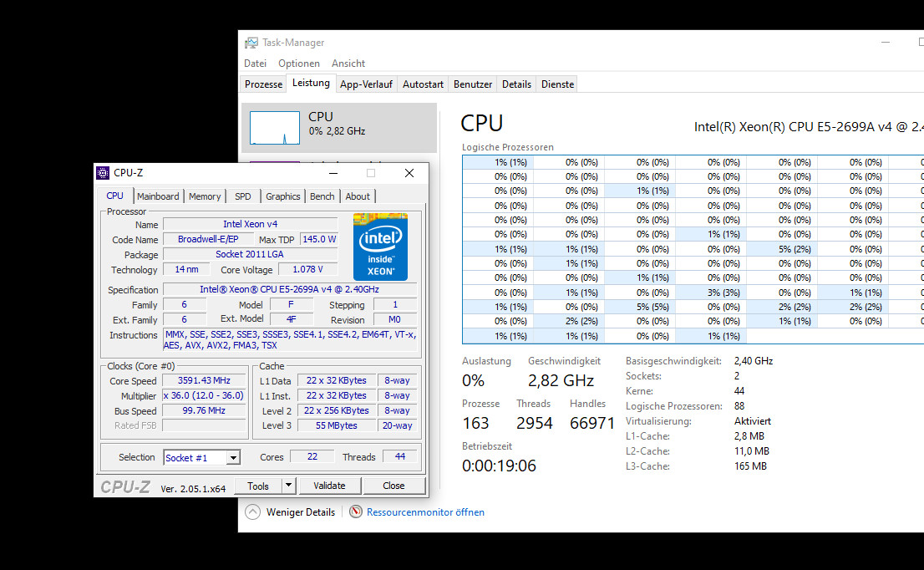
Task: Switch to the Benutzer tab
Action: pyautogui.click(x=473, y=84)
